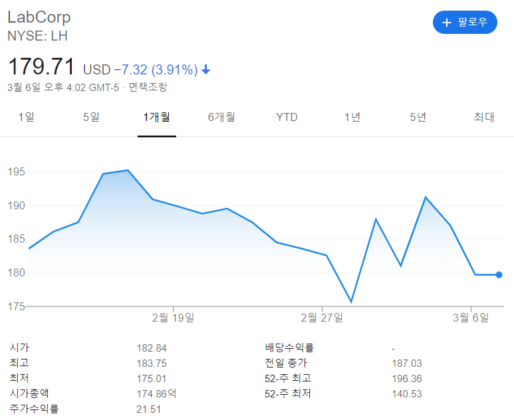The image size is (514, 420).
Task: Click the 3월 6일 axis label
Action: click(x=471, y=318)
